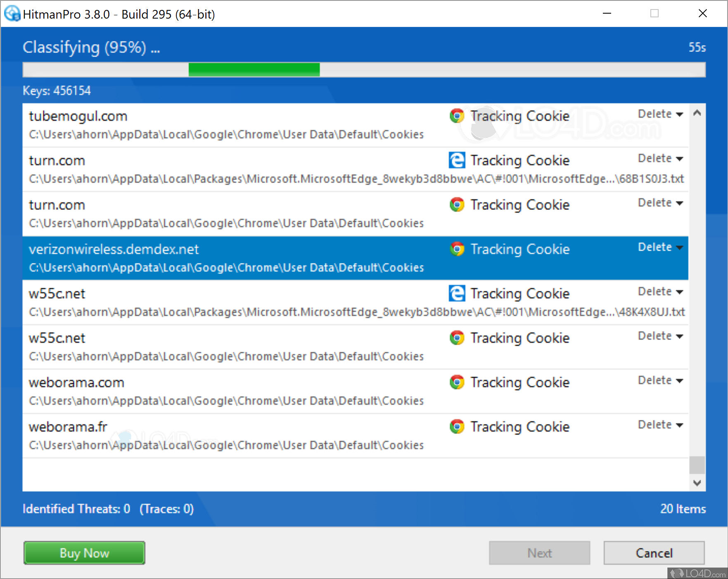This screenshot has height=579, width=728.
Task: Click the Edge icon in first w55c.net row
Action: pos(457,294)
